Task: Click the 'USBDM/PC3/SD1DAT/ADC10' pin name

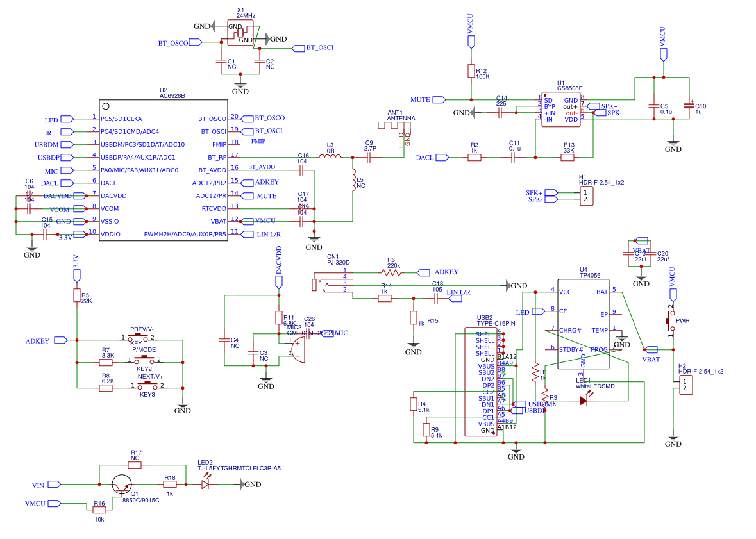Action: [143, 145]
